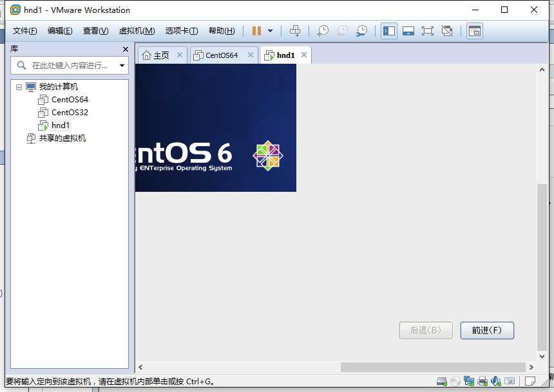This screenshot has width=554, height=392.
Task: Click the hard disk status icon
Action: pyautogui.click(x=442, y=380)
